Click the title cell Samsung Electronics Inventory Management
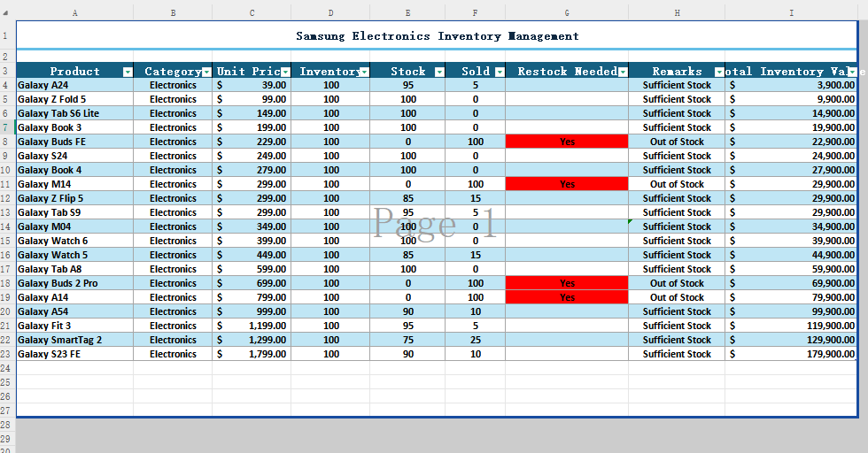 [x=438, y=36]
